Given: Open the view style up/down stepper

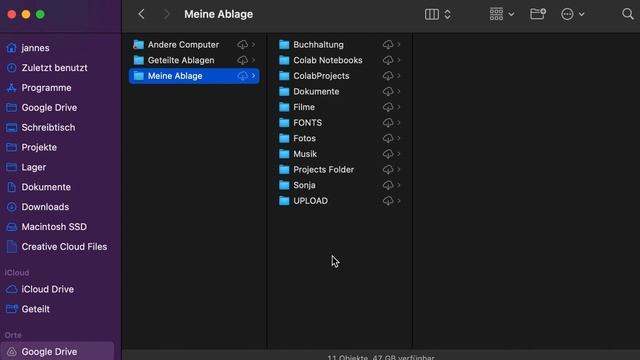Looking at the screenshot, I should click(447, 14).
